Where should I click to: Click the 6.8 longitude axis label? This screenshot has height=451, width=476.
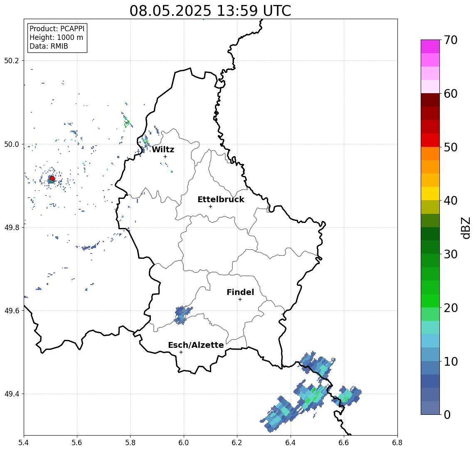pos(397,443)
